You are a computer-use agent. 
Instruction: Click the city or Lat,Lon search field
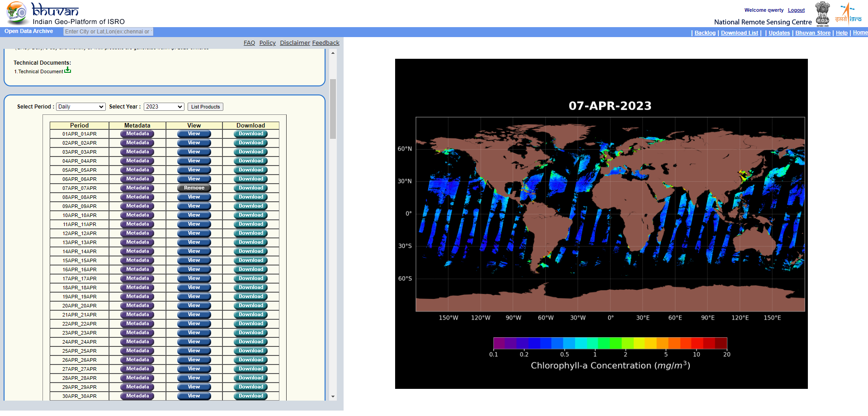tap(108, 32)
